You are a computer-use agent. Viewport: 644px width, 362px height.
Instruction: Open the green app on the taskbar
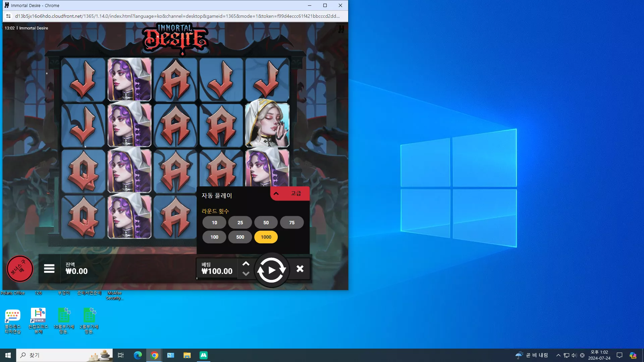point(204,355)
